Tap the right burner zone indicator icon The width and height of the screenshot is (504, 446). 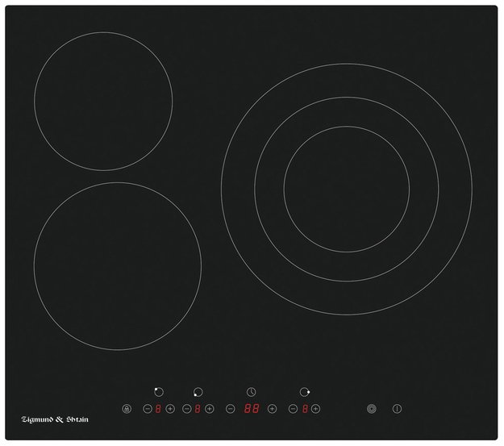pos(304,392)
